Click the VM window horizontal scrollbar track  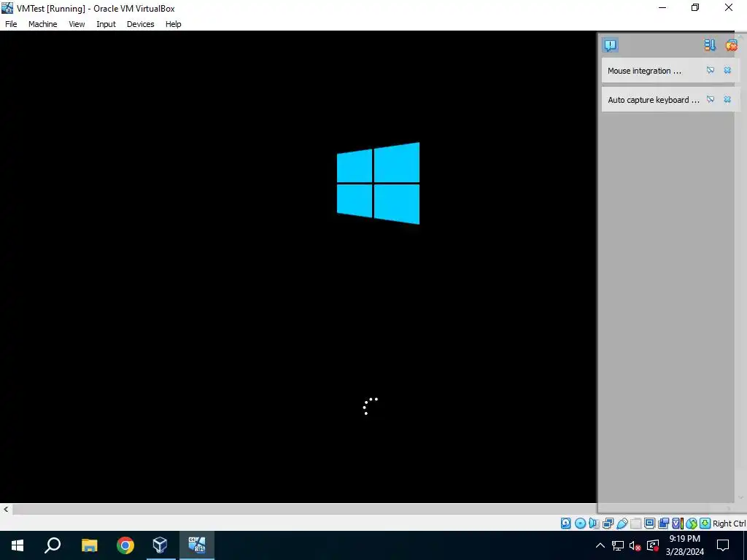coord(305,509)
